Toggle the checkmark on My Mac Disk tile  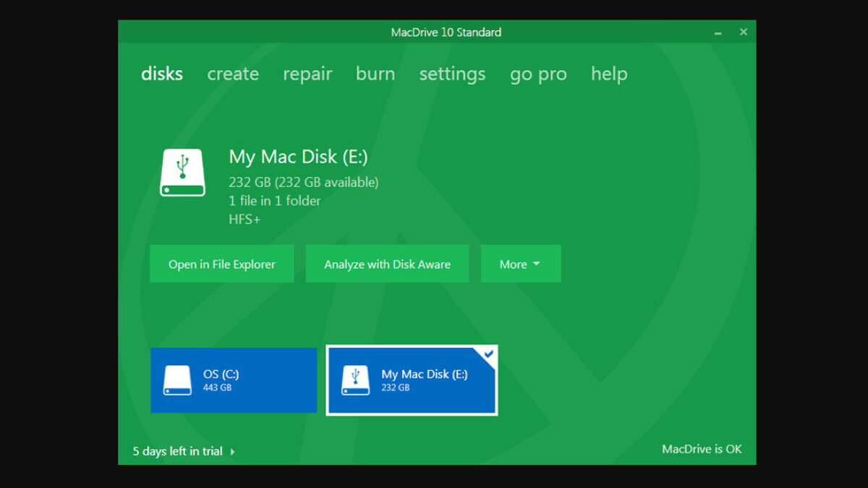(489, 354)
